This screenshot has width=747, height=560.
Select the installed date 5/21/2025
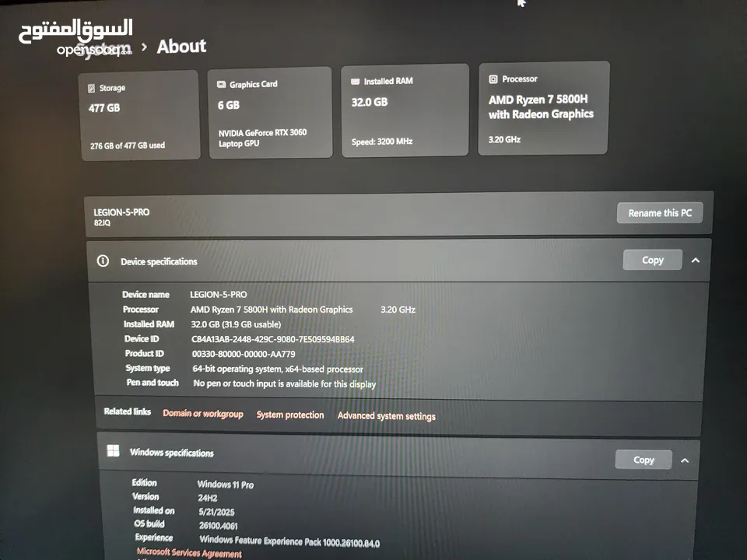click(217, 513)
